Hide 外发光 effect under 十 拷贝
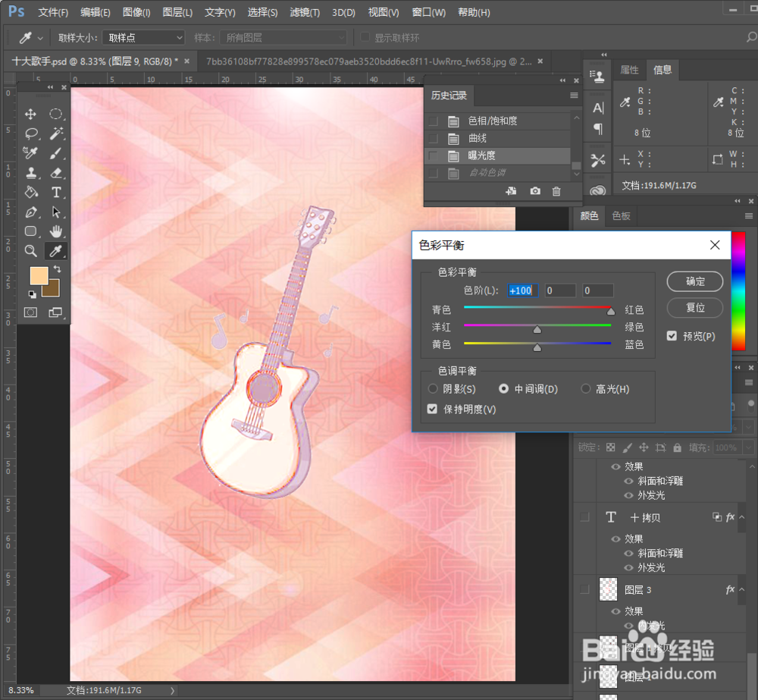This screenshot has width=758, height=700. tap(629, 567)
